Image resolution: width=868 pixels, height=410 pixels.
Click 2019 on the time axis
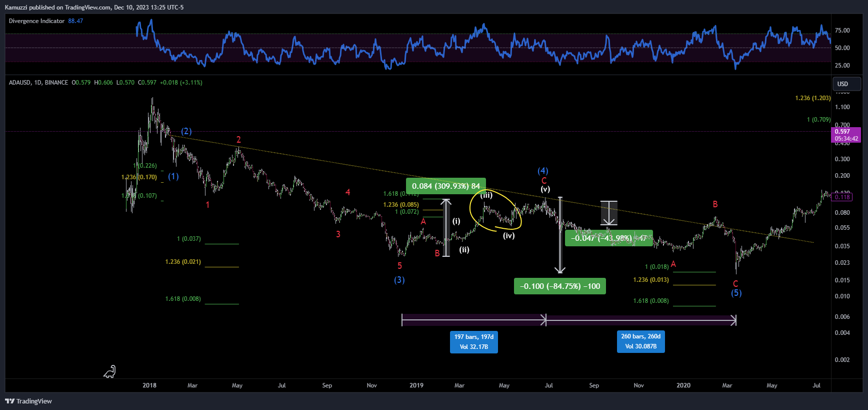click(x=416, y=385)
